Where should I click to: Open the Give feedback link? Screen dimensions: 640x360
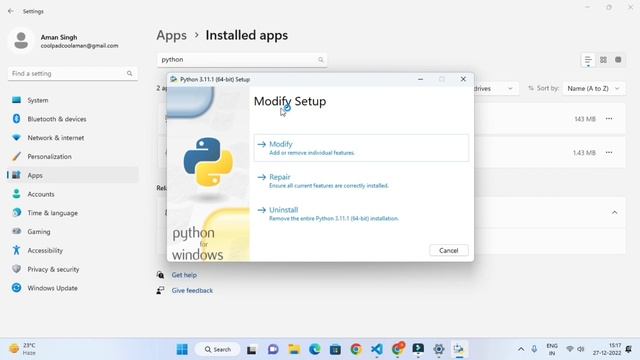[192, 291]
